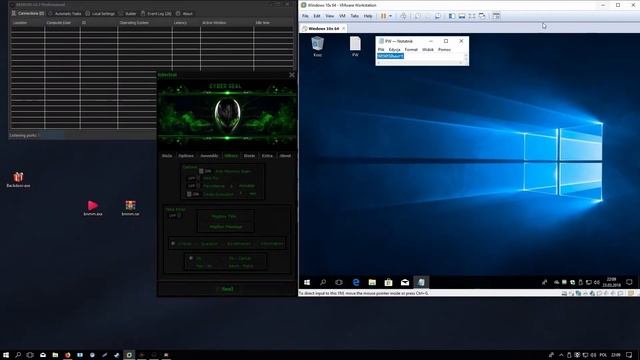Open the guest notification center icon

pyautogui.click(x=629, y=282)
